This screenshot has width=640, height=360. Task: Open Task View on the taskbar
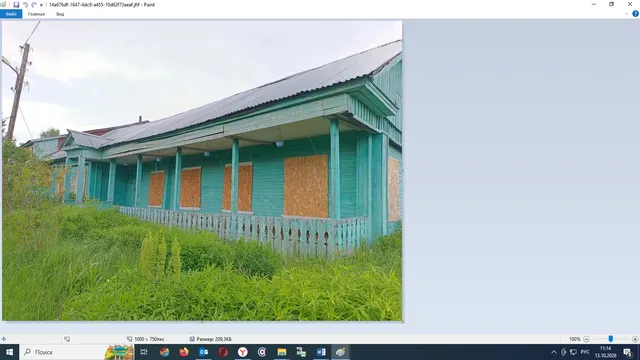pos(144,352)
